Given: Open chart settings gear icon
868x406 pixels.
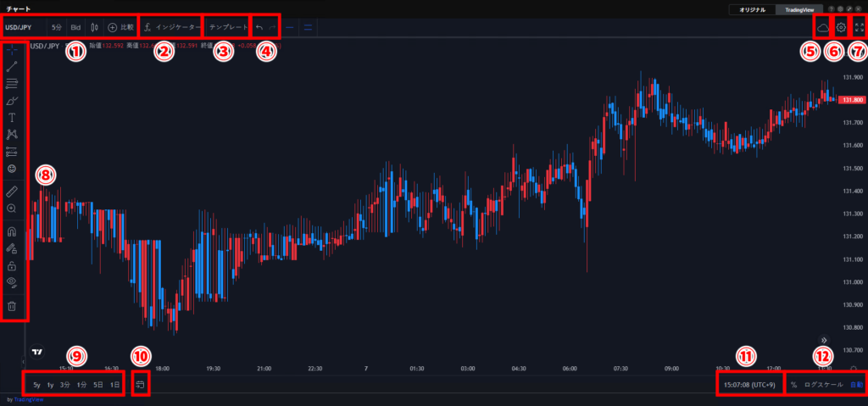Looking at the screenshot, I should (x=841, y=28).
